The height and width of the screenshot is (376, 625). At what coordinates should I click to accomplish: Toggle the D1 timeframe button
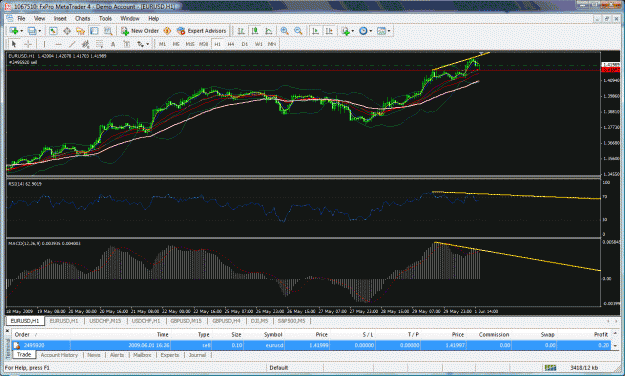coord(245,44)
